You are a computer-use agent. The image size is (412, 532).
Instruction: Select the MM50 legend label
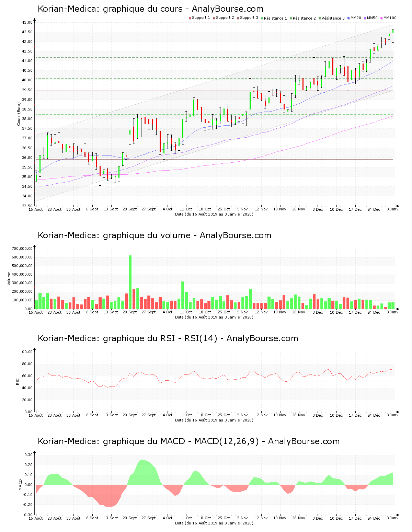pyautogui.click(x=372, y=18)
